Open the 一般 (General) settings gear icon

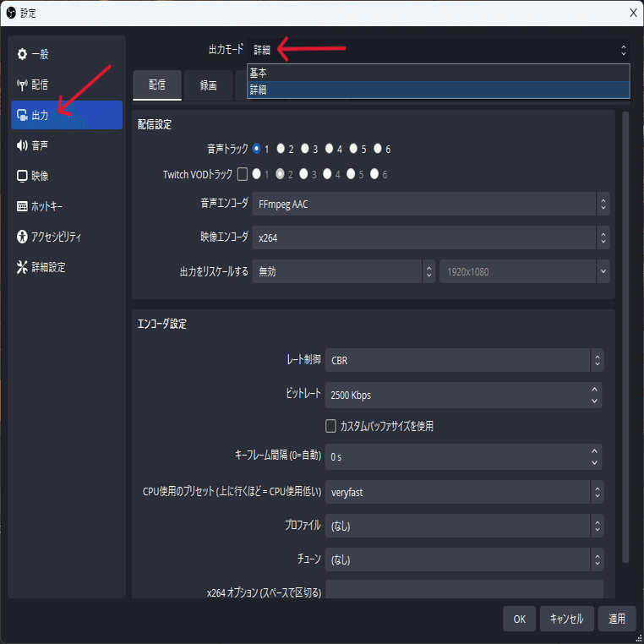(x=22, y=54)
